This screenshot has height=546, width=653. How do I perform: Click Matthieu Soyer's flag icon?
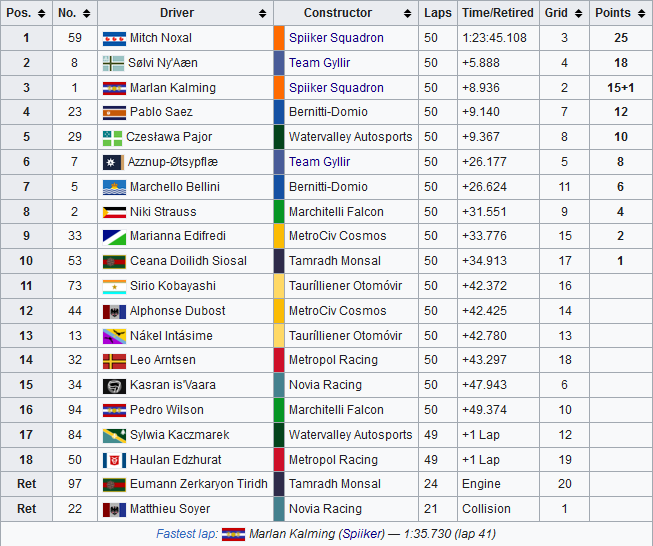114,510
